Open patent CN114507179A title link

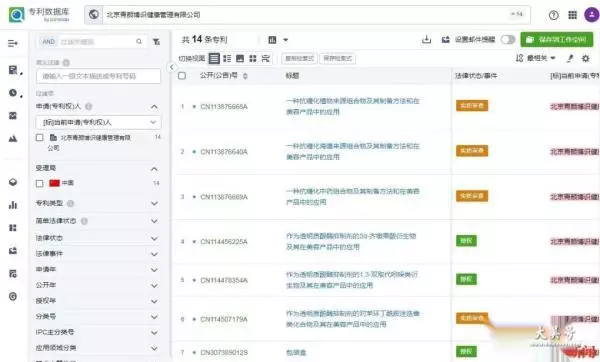pos(353,319)
